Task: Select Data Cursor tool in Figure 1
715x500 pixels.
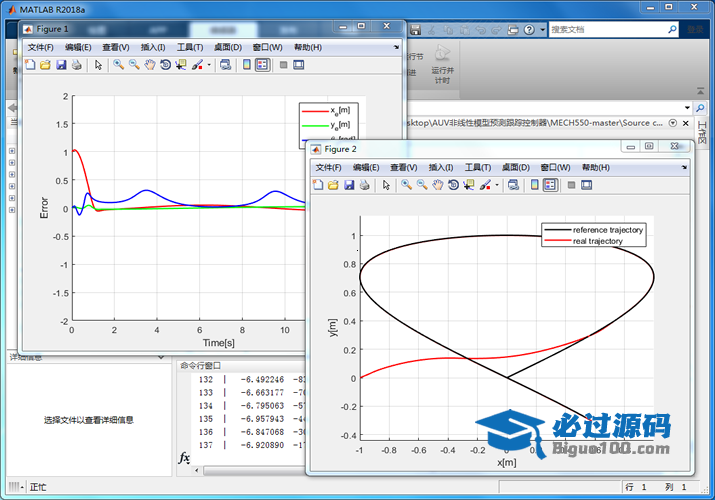Action: click(181, 65)
